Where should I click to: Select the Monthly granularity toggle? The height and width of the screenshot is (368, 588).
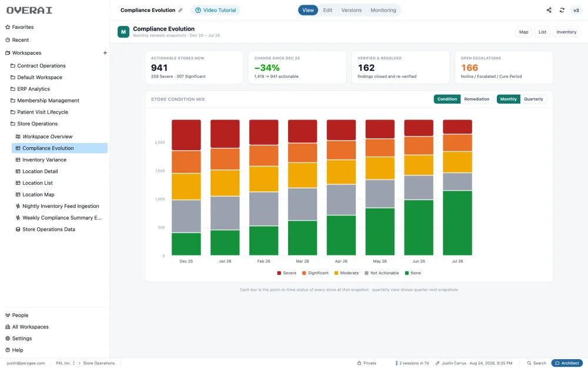point(508,99)
